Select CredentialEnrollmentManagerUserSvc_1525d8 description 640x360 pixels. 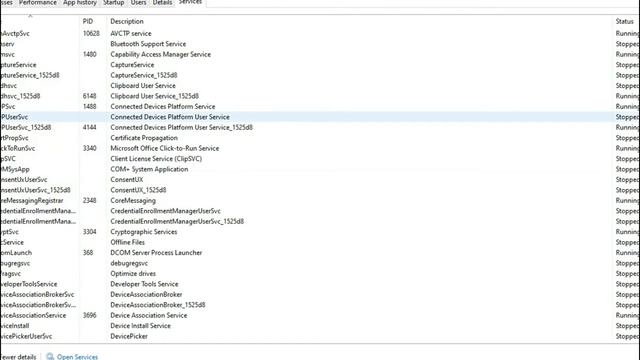[x=177, y=222]
